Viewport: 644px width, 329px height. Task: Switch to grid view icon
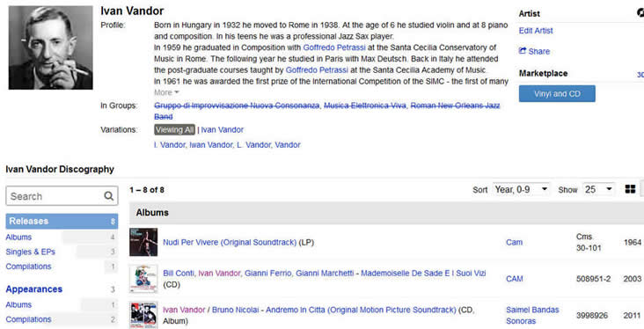(x=630, y=189)
